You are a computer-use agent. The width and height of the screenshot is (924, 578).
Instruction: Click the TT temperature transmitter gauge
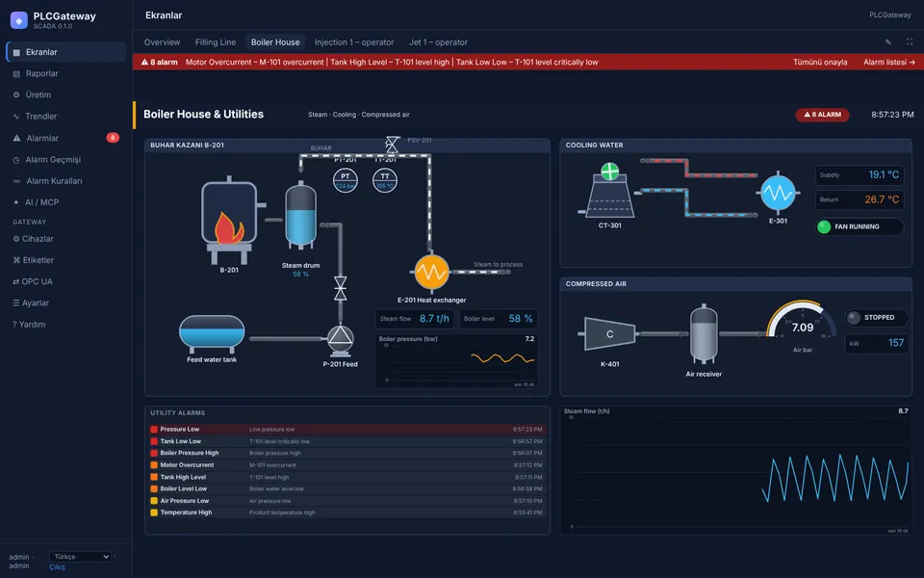click(x=385, y=180)
